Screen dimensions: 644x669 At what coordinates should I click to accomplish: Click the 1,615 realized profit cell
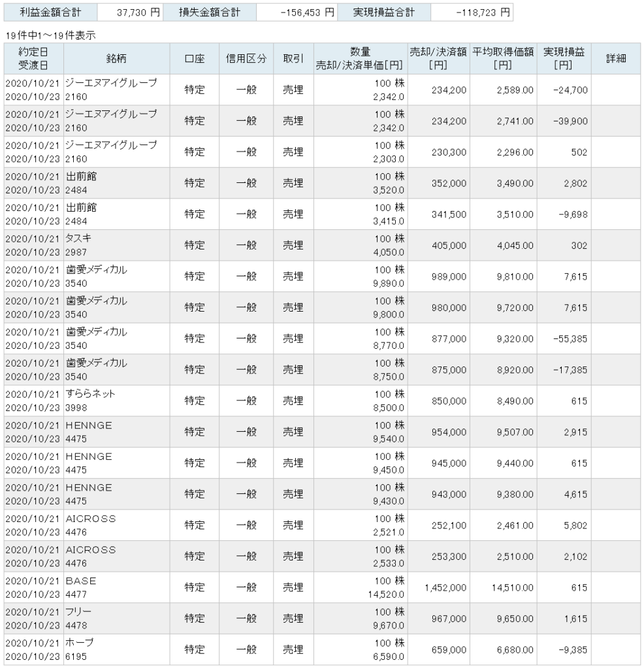564,619
